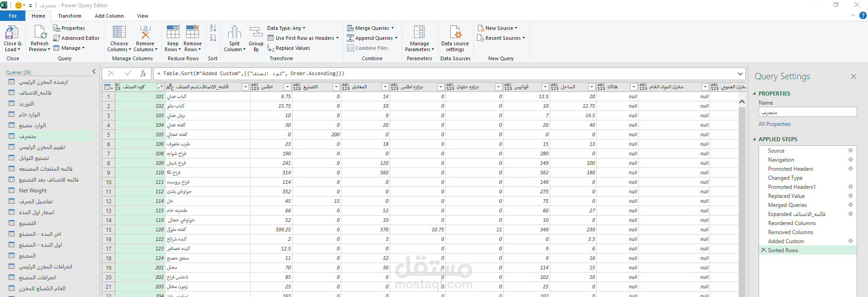Send feedback via the smiley icon

(19, 5)
